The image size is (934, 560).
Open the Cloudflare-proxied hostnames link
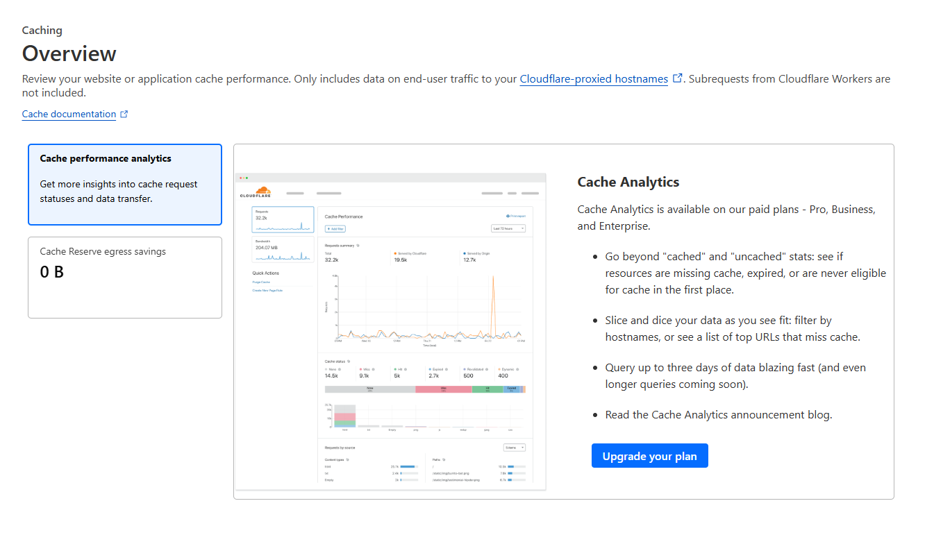point(594,79)
